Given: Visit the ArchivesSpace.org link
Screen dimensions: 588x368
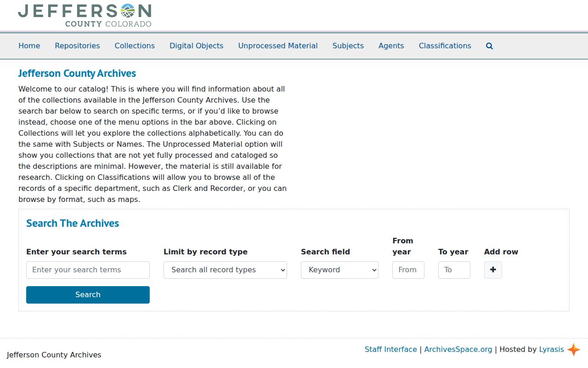Looking at the screenshot, I should (458, 350).
